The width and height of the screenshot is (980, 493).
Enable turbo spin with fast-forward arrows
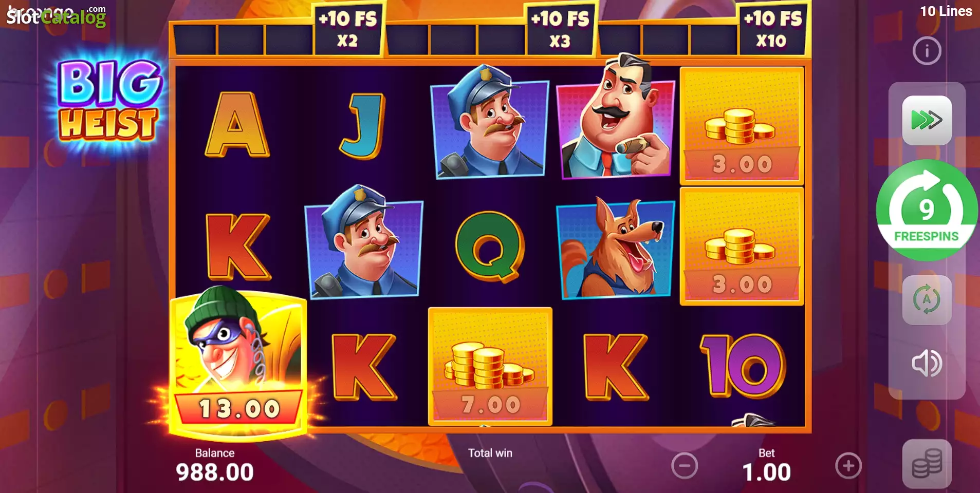(x=927, y=120)
